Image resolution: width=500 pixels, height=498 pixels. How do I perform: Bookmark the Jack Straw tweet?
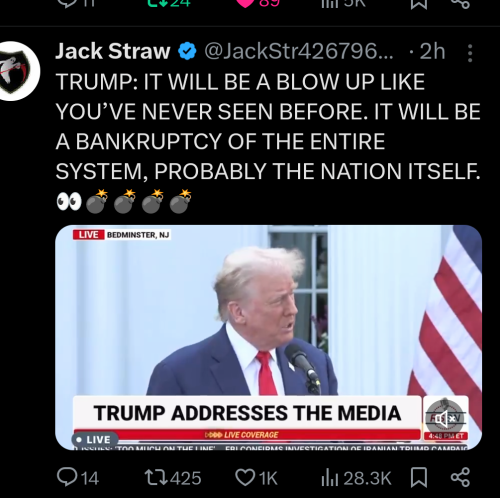coord(419,478)
